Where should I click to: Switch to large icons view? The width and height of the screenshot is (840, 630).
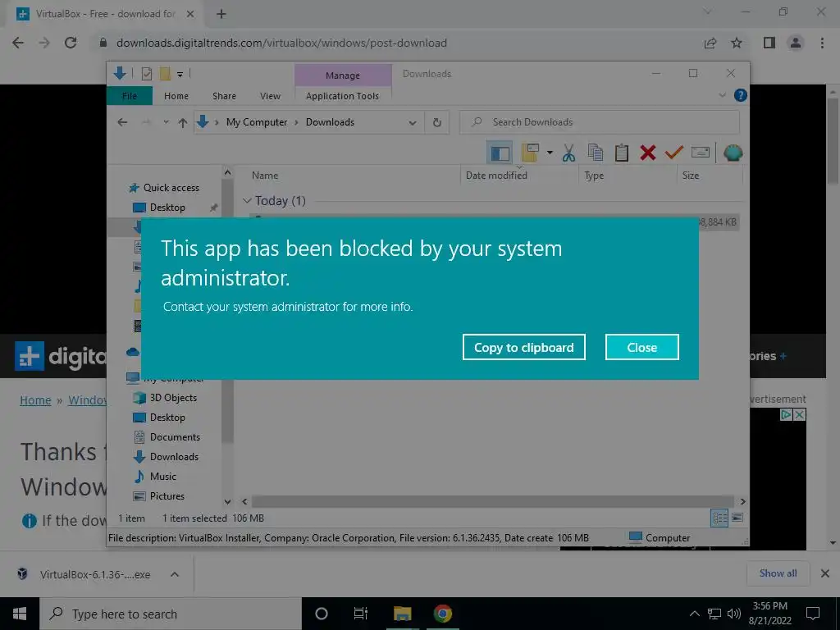point(737,518)
